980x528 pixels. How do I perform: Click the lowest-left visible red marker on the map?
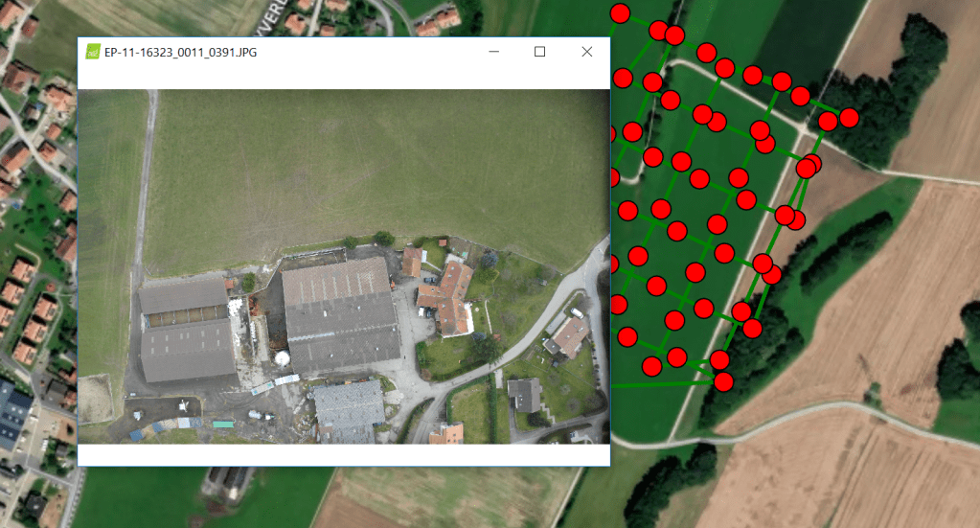[651, 366]
